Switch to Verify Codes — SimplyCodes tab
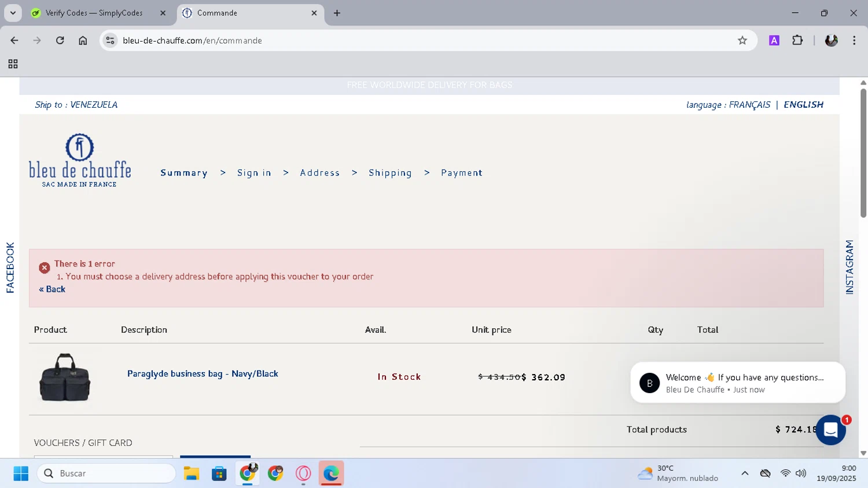This screenshot has height=488, width=868. click(x=94, y=13)
